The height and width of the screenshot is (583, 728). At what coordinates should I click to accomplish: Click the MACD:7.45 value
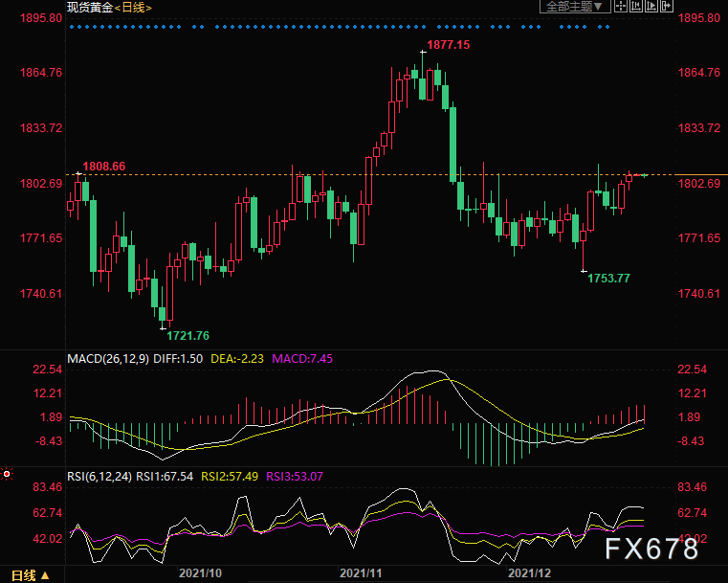[x=302, y=359]
